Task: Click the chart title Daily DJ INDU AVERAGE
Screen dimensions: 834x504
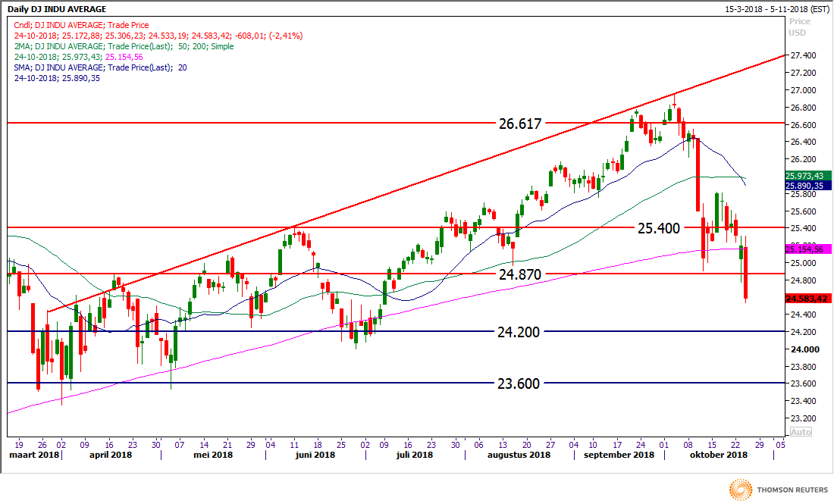Action: click(x=58, y=9)
